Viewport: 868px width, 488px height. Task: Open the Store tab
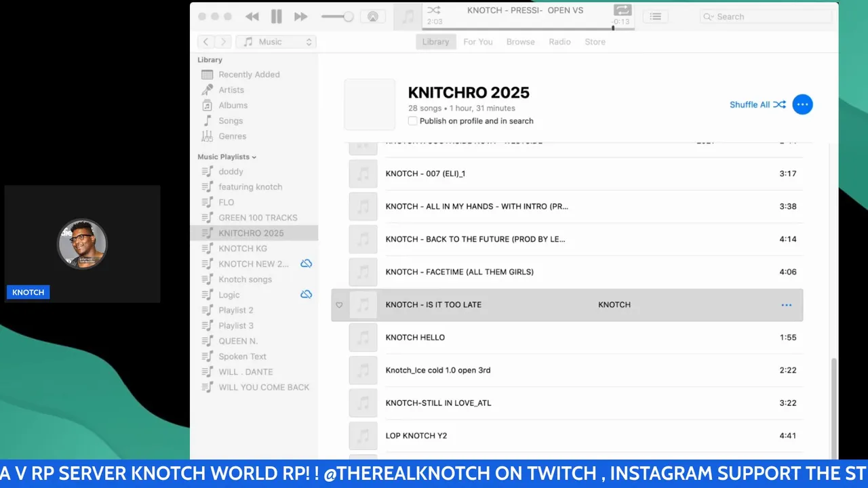click(x=595, y=42)
